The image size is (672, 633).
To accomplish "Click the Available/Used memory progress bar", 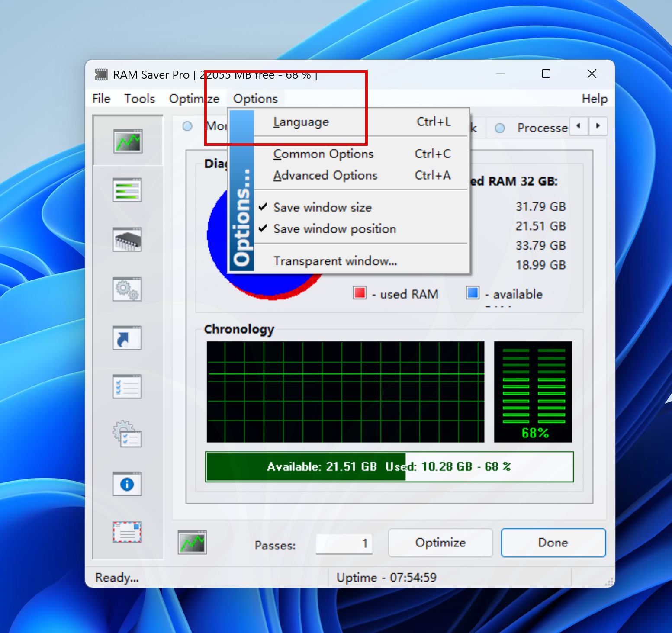I will tap(389, 467).
